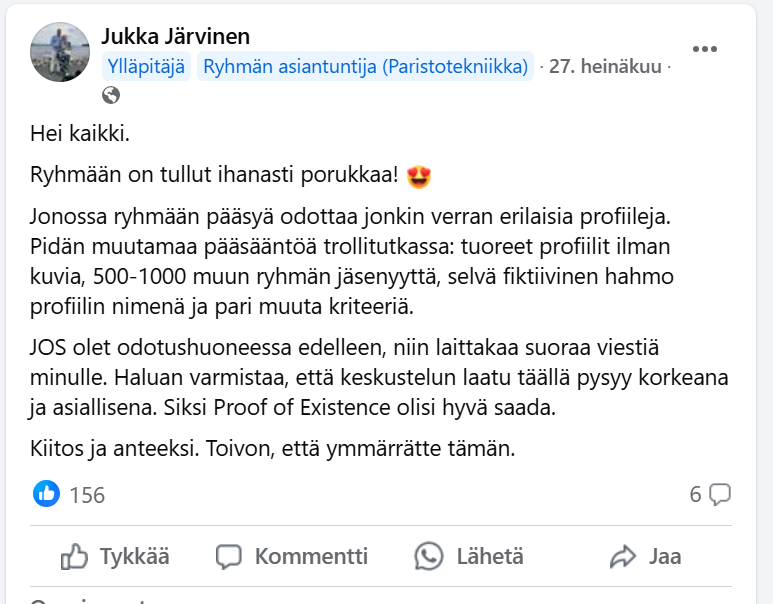Open the 6 comments counter
The width and height of the screenshot is (773, 604).
pyautogui.click(x=710, y=493)
